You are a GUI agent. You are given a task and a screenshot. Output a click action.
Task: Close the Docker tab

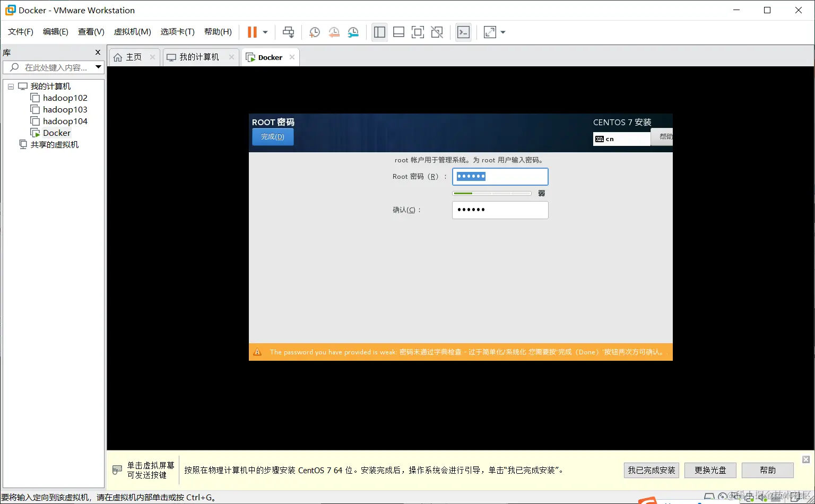(x=292, y=57)
